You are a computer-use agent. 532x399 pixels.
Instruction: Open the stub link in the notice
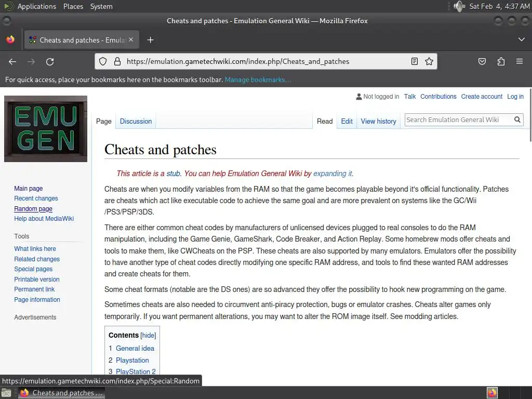pos(173,174)
